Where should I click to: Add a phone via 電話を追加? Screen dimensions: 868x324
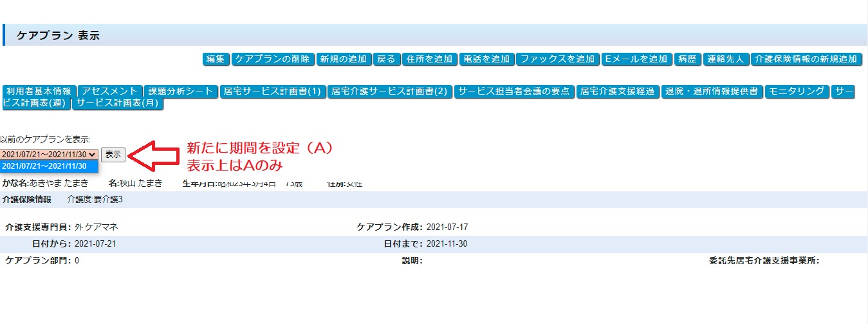(487, 59)
